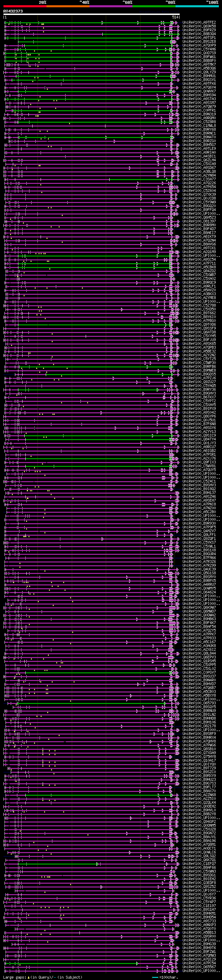Select label UniRef100_B9RNC1
This screenshot has height=980, width=222.
tap(199, 133)
